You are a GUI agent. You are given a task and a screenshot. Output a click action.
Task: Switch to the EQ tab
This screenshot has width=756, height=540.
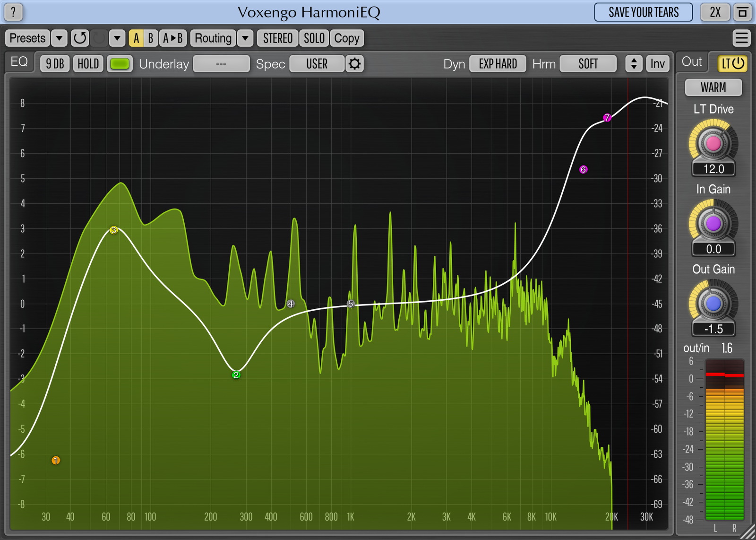pos(19,62)
